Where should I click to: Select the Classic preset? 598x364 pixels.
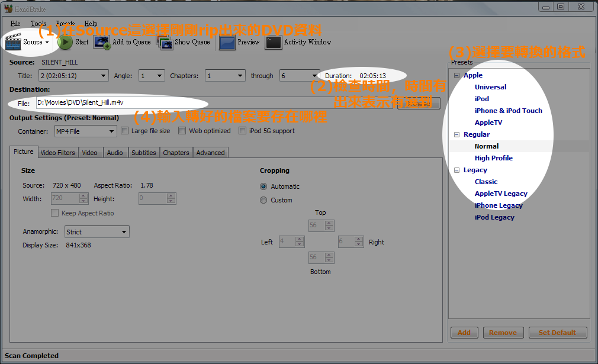(486, 182)
